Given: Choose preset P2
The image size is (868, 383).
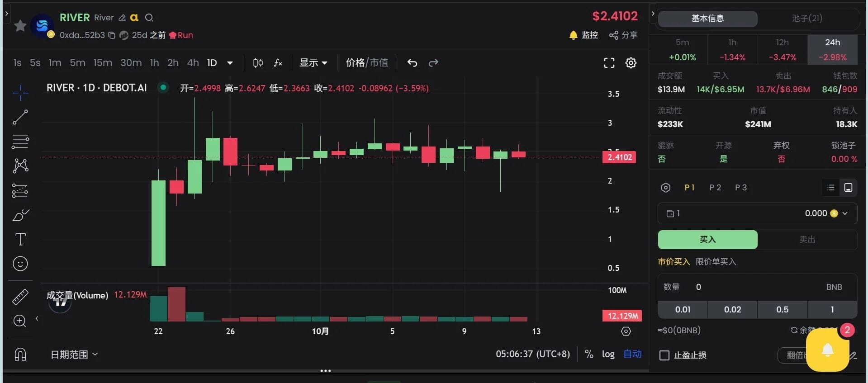Looking at the screenshot, I should 715,188.
